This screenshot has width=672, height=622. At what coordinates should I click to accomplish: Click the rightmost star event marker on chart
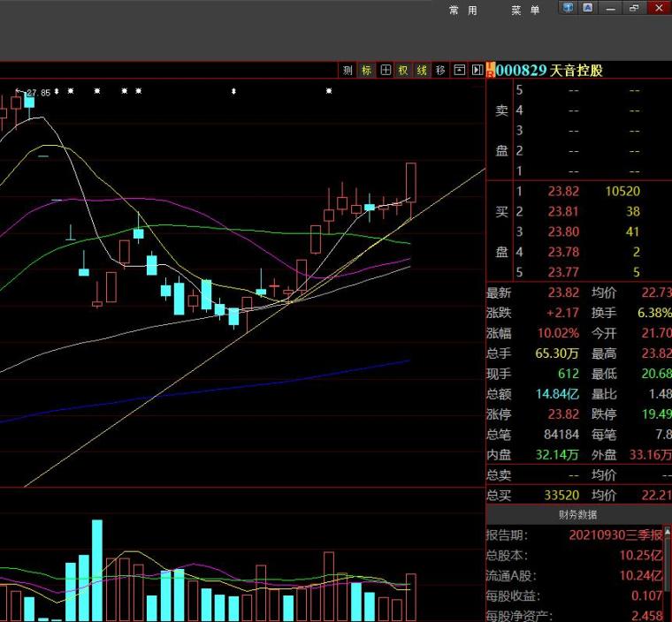329,91
